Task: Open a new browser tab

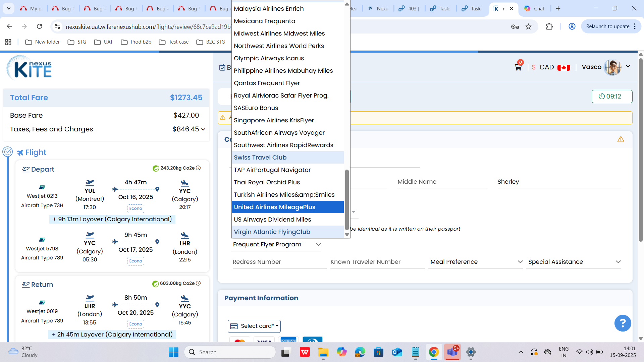Action: [558, 8]
